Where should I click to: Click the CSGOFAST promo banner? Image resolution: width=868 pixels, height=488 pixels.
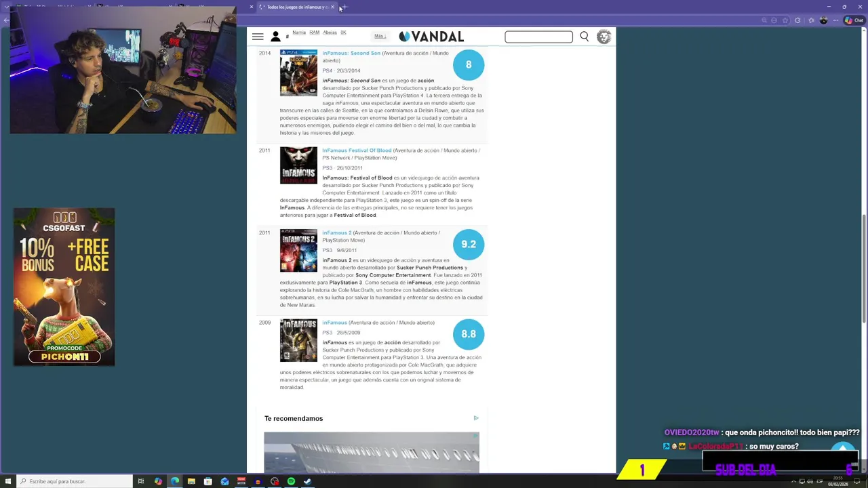click(64, 287)
